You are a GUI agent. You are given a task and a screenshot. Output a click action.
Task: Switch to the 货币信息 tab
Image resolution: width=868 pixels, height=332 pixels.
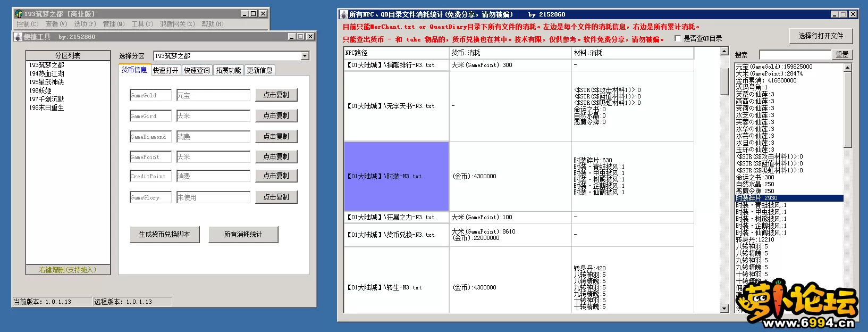134,70
